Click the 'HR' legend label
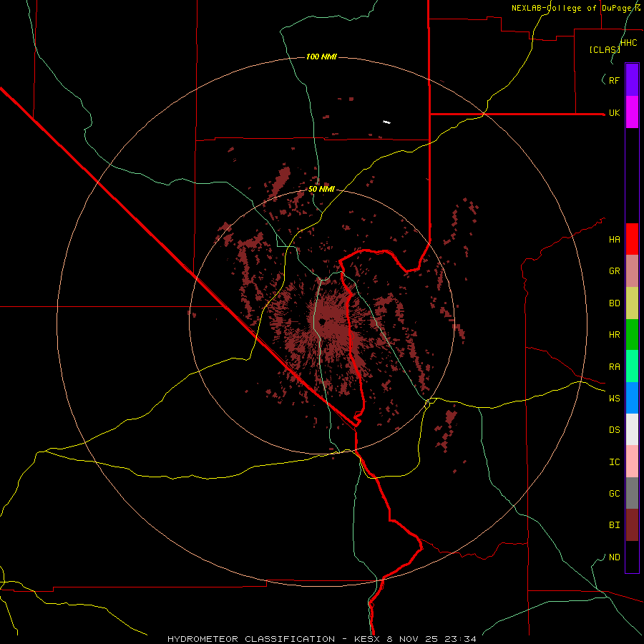The width and height of the screenshot is (644, 644). [x=614, y=335]
